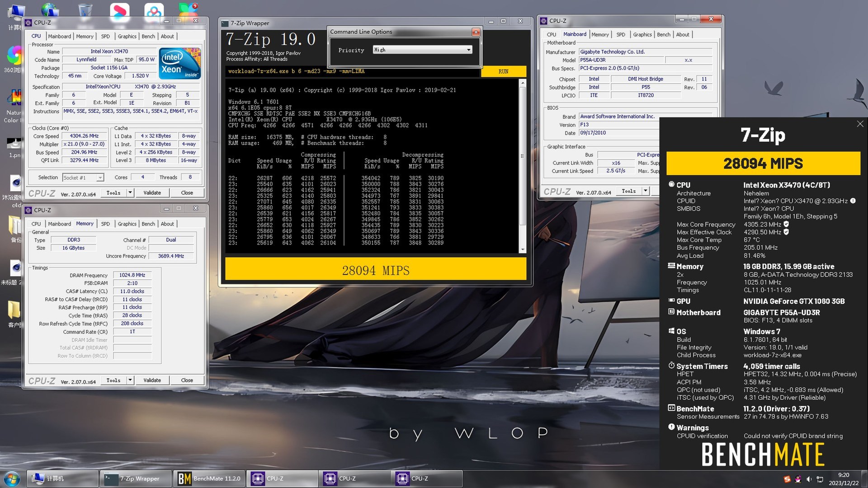
Task: Click the CPU section icon in BenchMate
Action: 671,184
